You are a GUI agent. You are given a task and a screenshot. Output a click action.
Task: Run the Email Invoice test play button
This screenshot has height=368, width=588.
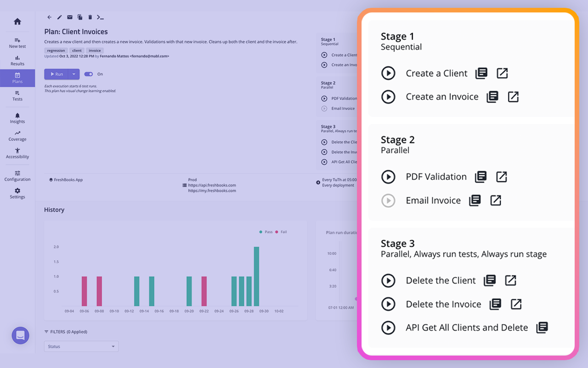pos(388,201)
